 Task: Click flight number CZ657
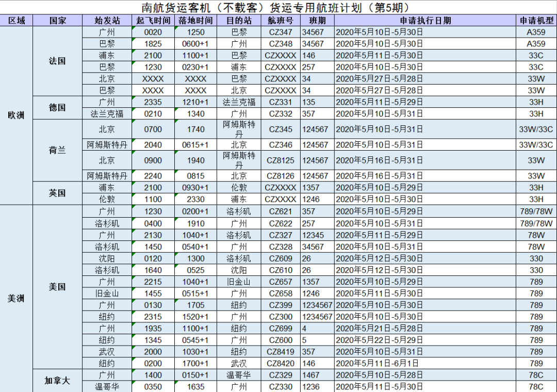281,282
